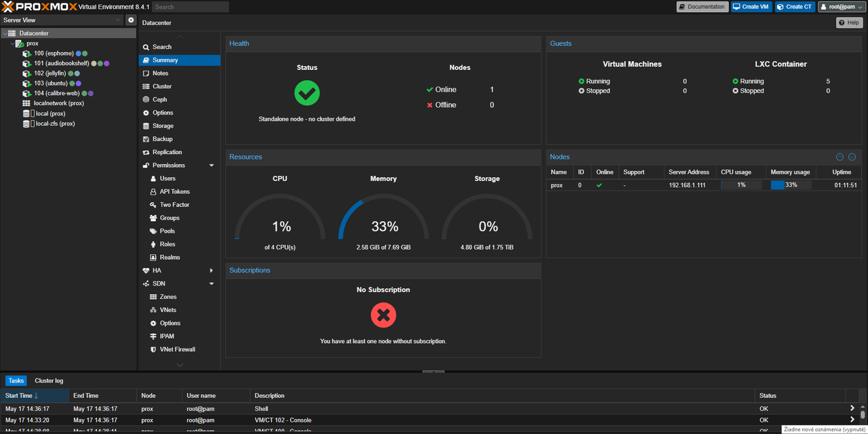The width and height of the screenshot is (868, 434).
Task: Open SDN IPAM
Action: tap(179, 336)
